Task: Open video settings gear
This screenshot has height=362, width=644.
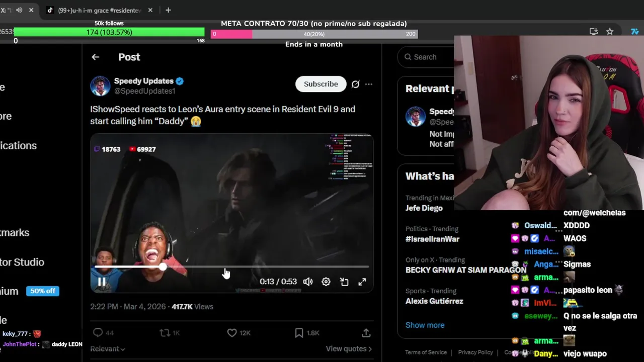Action: point(326,282)
